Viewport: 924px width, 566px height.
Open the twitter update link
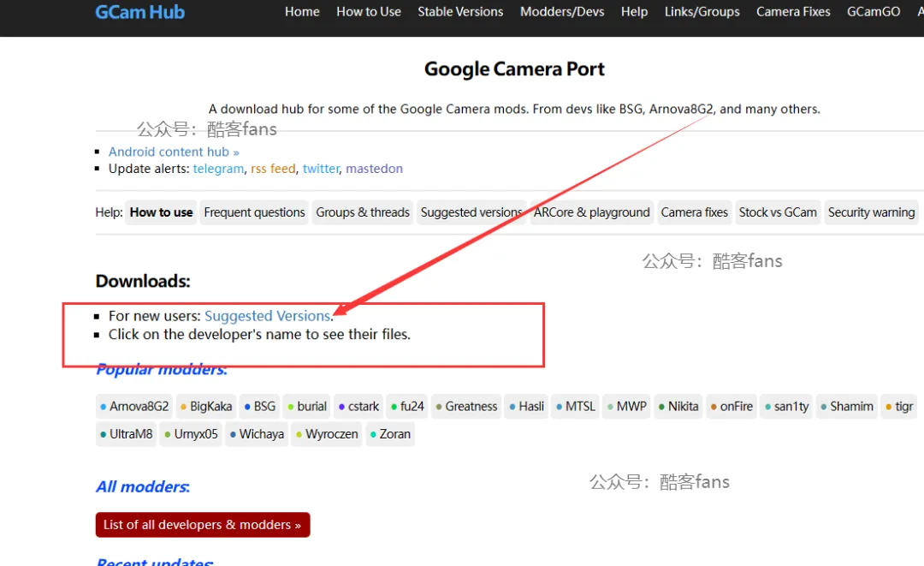coord(321,169)
